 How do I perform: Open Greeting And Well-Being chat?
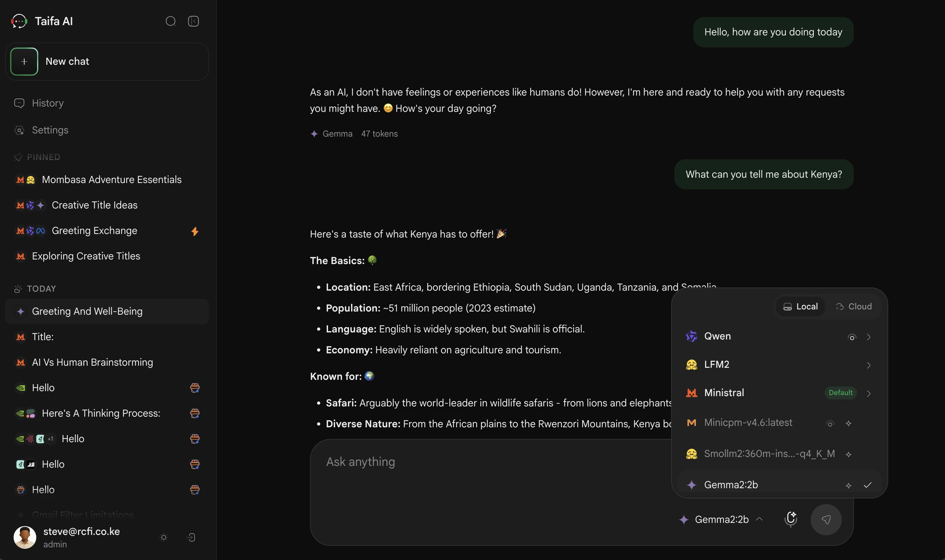[x=107, y=311]
